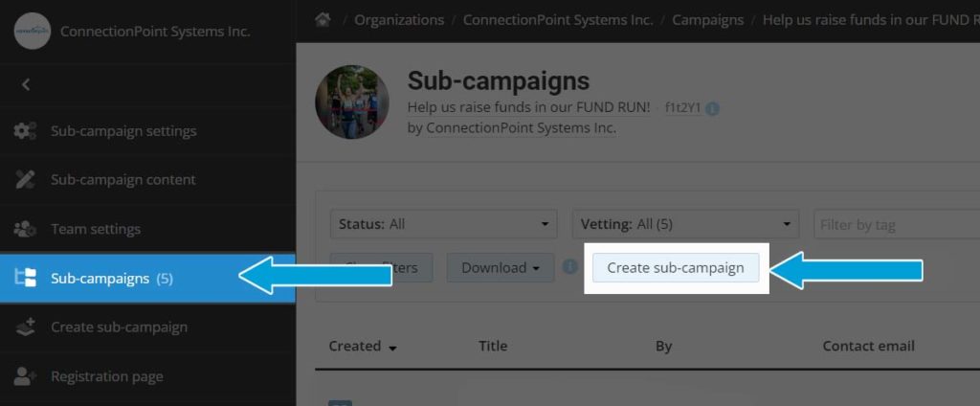Screen dimensions: 980x406
Task: Click the Team settings people icon
Action: pos(25,229)
